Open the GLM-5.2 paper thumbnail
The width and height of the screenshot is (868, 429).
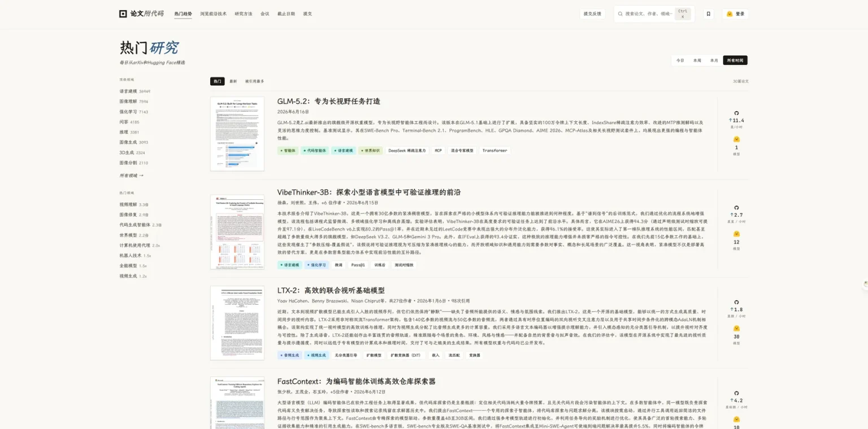point(237,134)
